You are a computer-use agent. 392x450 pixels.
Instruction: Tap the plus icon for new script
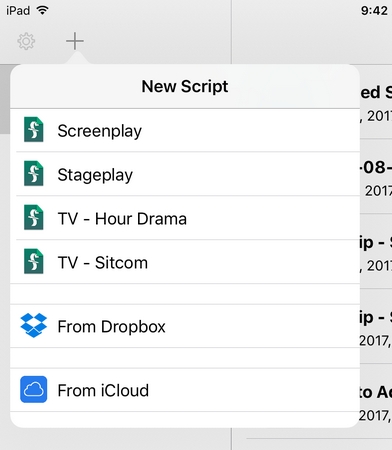pos(75,41)
